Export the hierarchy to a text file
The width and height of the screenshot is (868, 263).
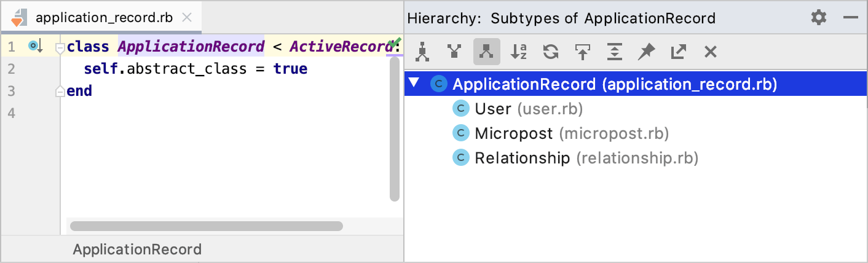tap(678, 52)
